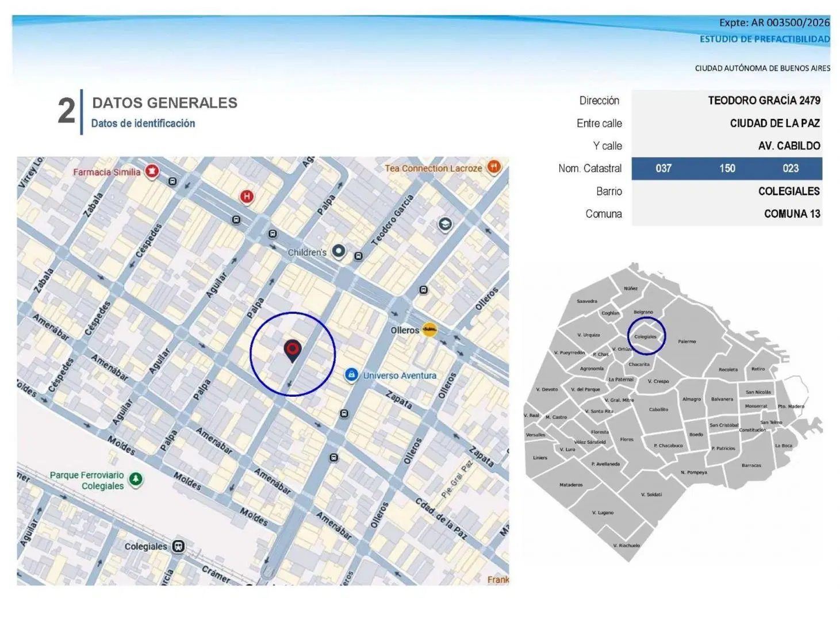Image resolution: width=840 pixels, height=621 pixels.
Task: Click the CIUDAD DE LA PAZ table value
Action: pyautogui.click(x=775, y=123)
